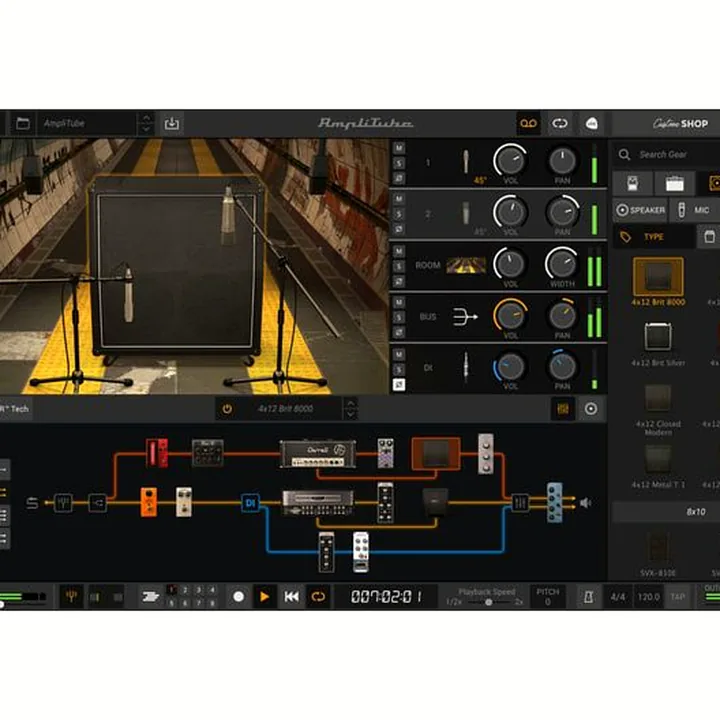Select the red pedal in upper chain

coord(157,453)
